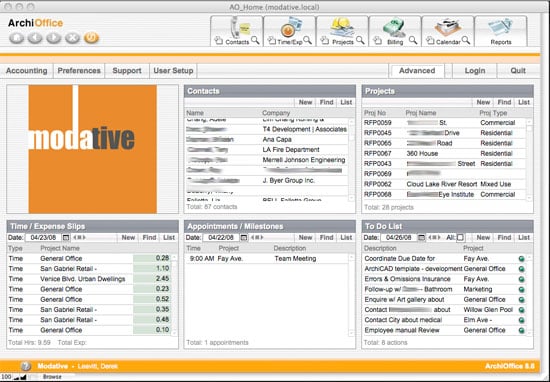Select the Venice Blvd. Urban Dwellings time slip

pyautogui.click(x=89, y=279)
